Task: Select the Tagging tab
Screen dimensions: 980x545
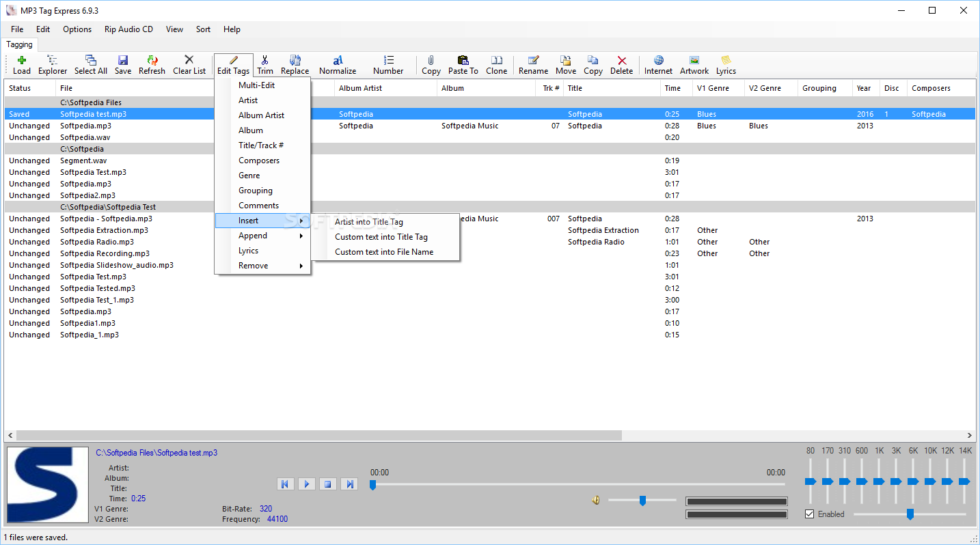Action: (20, 44)
